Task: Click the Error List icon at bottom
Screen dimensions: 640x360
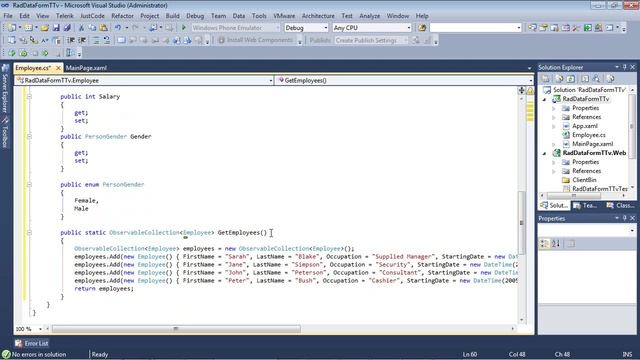Action: 18,343
